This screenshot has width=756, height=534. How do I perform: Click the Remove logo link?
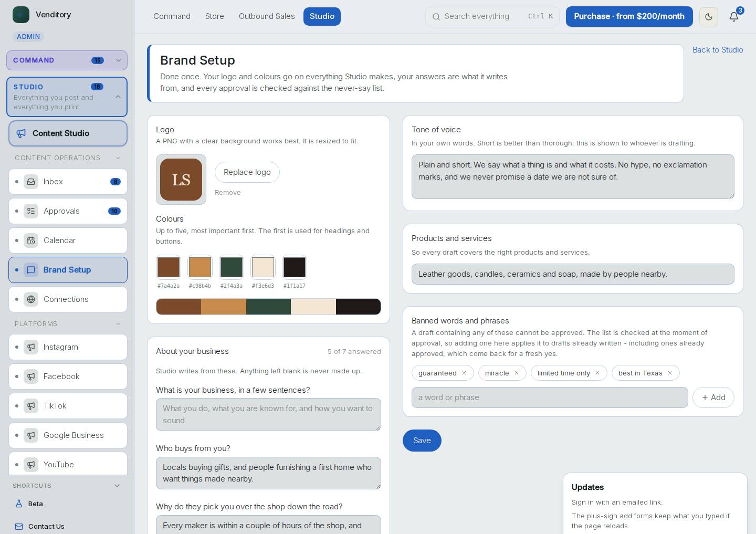point(228,193)
